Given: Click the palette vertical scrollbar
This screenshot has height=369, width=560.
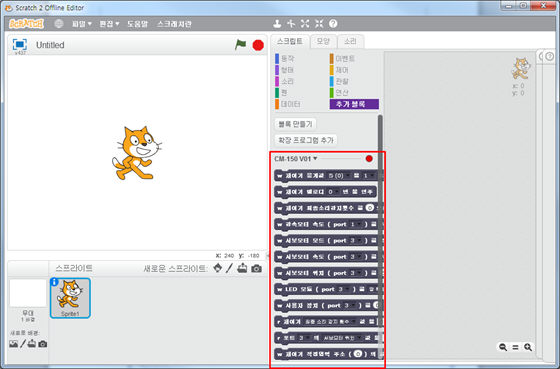Looking at the screenshot, I should [380, 236].
